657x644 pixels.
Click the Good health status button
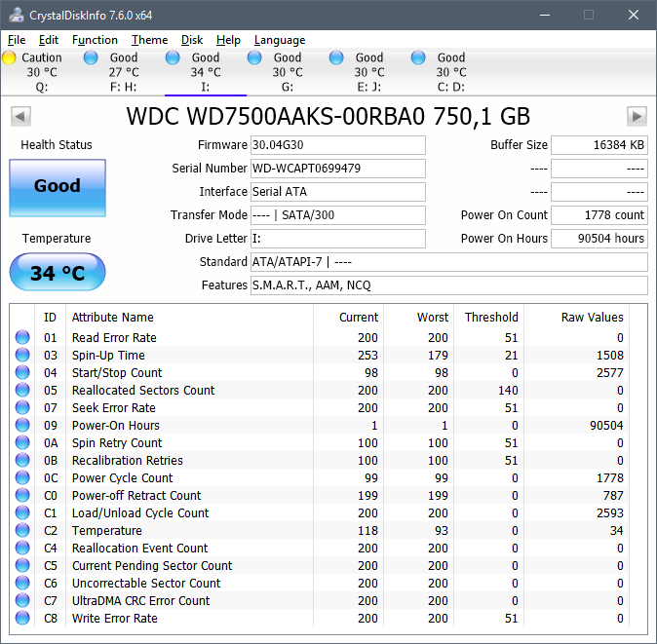point(58,188)
